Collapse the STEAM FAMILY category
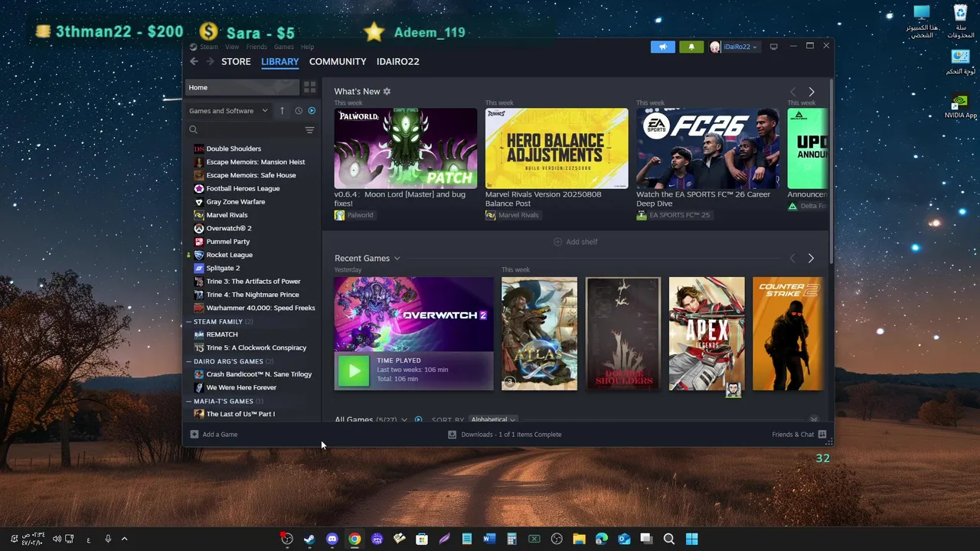The height and width of the screenshot is (551, 980). click(189, 321)
